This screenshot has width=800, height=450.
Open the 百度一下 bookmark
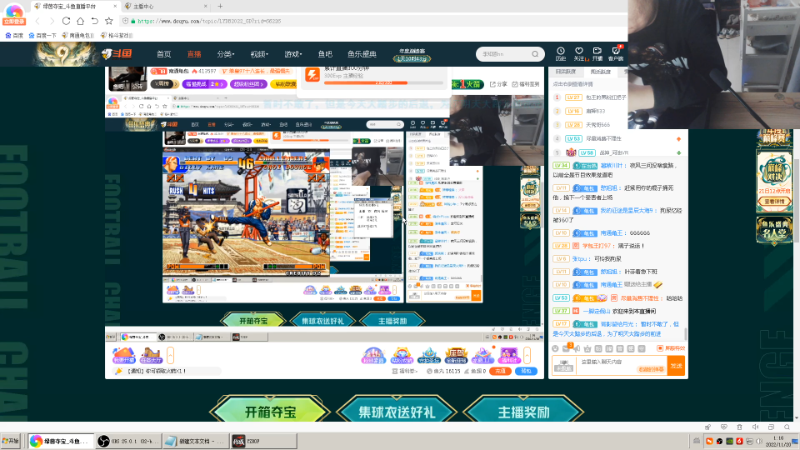(42, 35)
